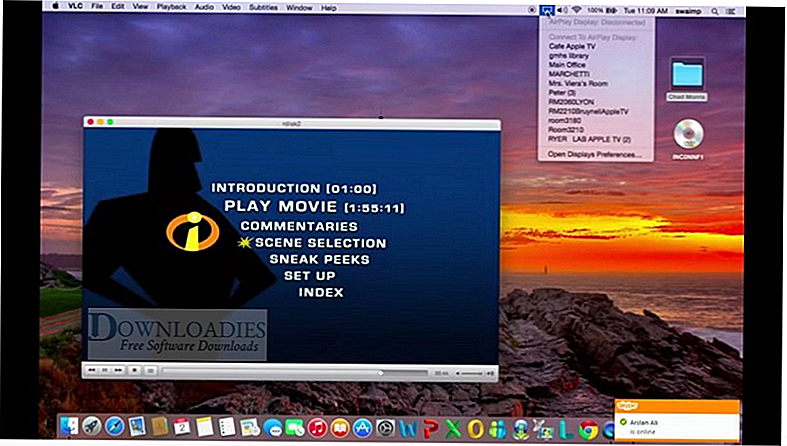Open the Playback menu

(171, 7)
